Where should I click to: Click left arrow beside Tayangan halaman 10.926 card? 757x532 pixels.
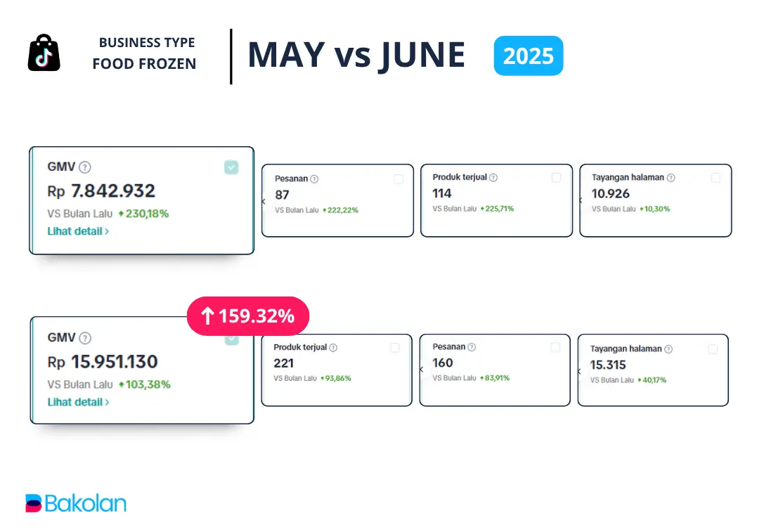(581, 200)
